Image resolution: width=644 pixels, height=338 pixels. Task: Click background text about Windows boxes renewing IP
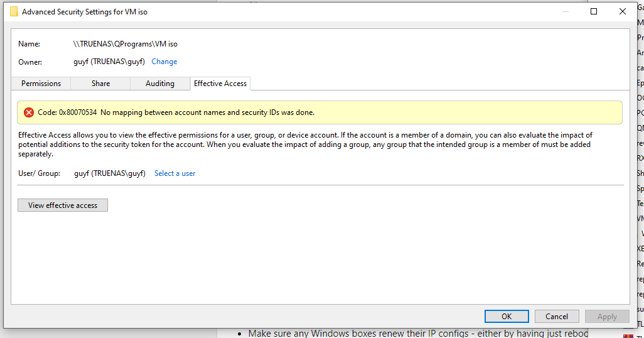point(417,333)
